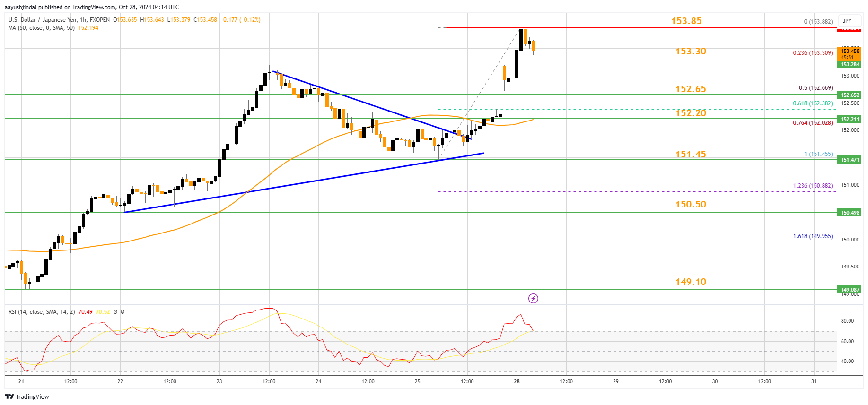Select the Fib label 0 (153.882)
Viewport: 868px width, 405px height.
pyautogui.click(x=818, y=22)
